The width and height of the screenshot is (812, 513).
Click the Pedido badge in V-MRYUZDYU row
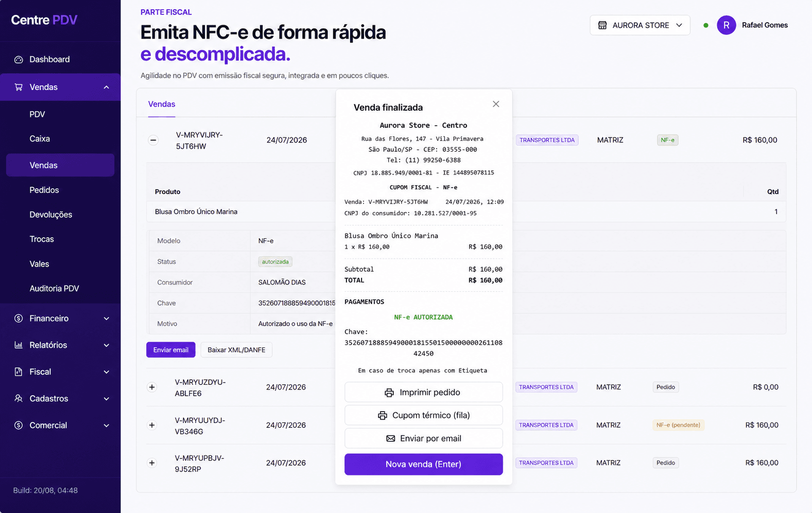[666, 387]
